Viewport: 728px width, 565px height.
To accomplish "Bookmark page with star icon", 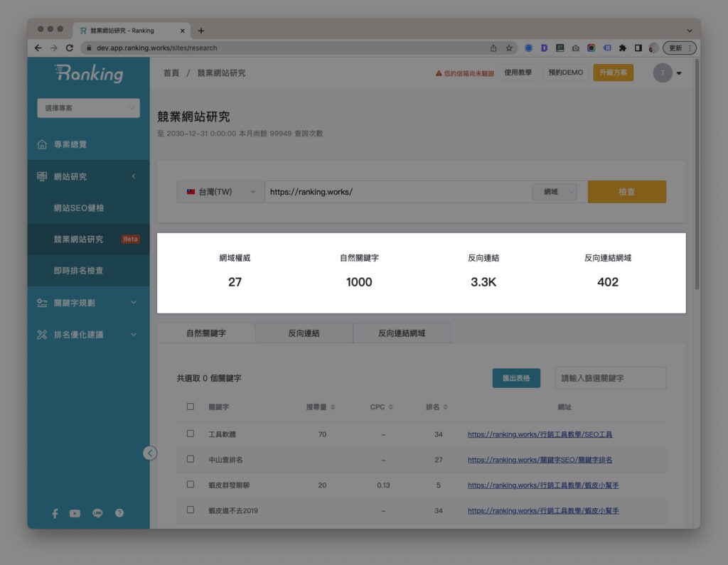I will click(509, 48).
